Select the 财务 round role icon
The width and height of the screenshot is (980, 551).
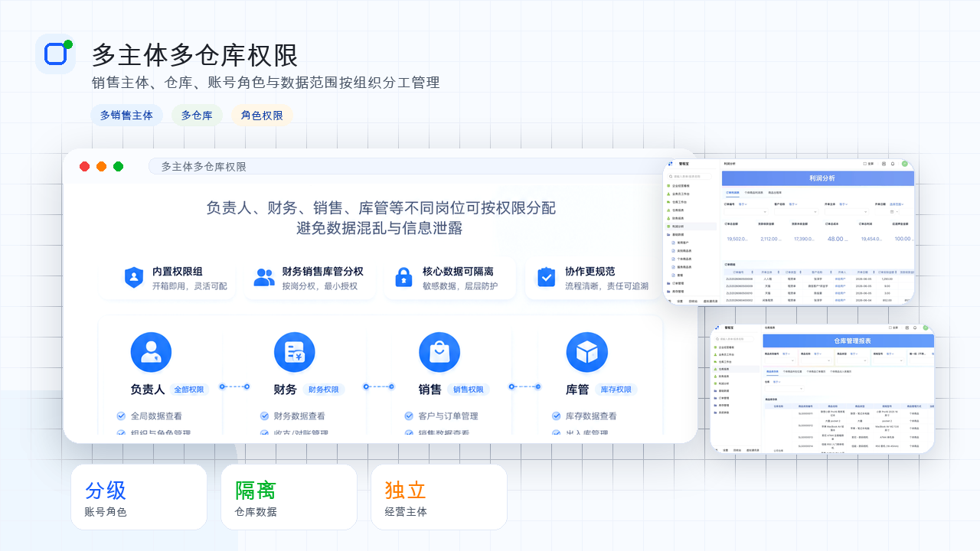pyautogui.click(x=295, y=352)
